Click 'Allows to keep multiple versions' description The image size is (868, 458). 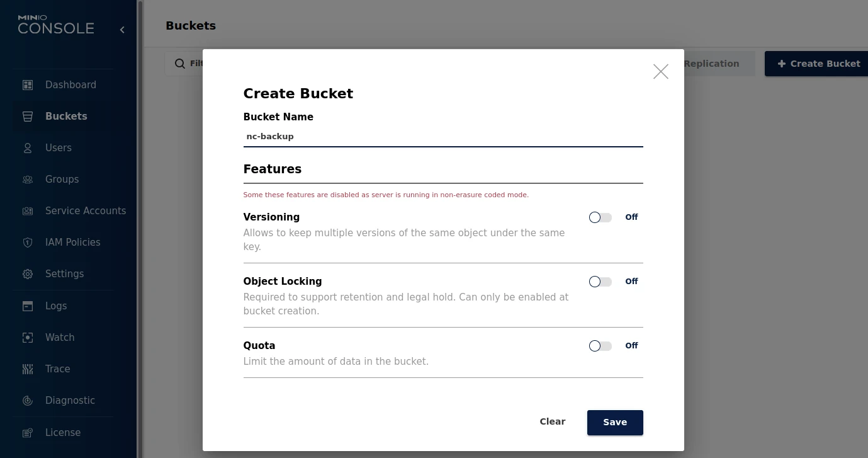coord(404,240)
